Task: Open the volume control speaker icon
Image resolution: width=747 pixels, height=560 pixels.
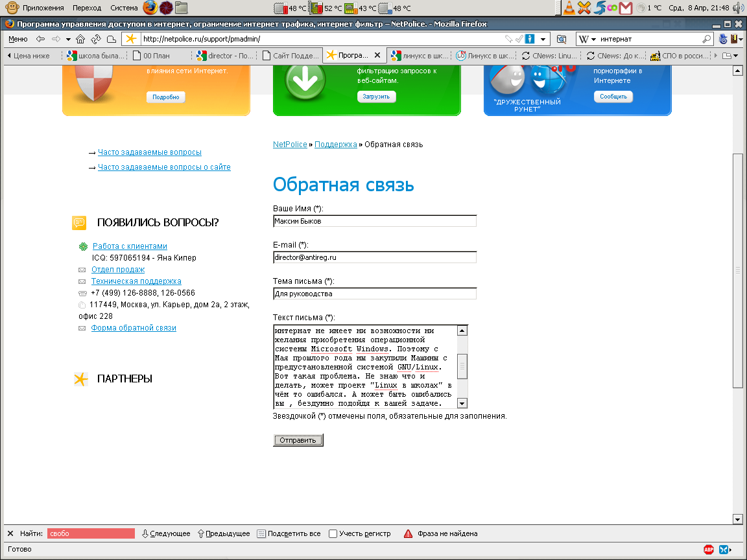Action: [x=738, y=8]
